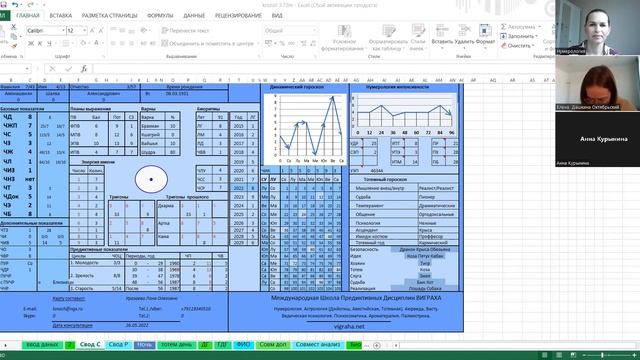
Task: Click the Undo arrow icon
Action: click(15, 4)
